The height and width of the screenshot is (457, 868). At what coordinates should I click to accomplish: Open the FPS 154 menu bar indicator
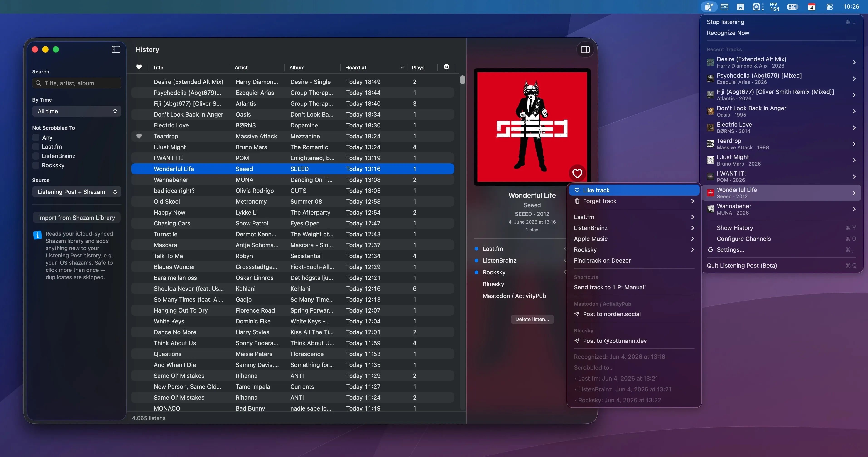774,6
